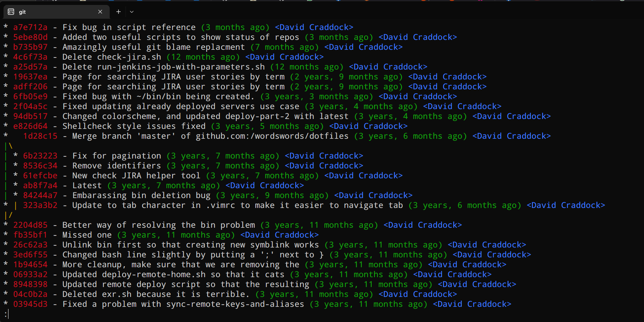Click 'Fix for pagination' commit message

(x=117, y=156)
